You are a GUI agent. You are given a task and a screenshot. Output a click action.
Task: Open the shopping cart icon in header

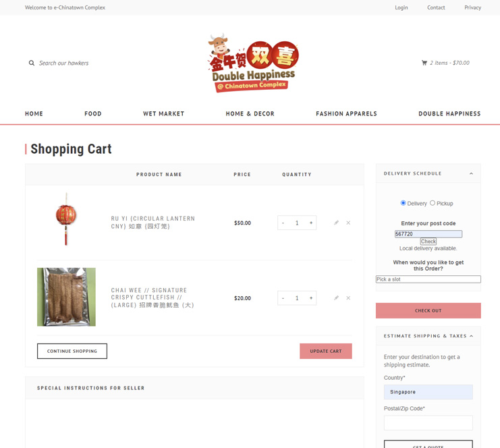coord(424,63)
